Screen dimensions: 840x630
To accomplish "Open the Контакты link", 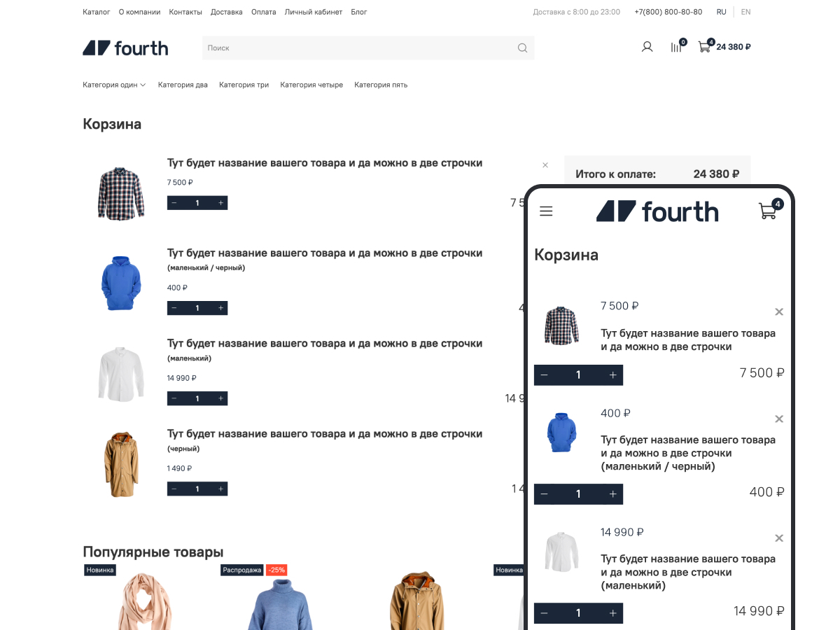I will pyautogui.click(x=185, y=12).
